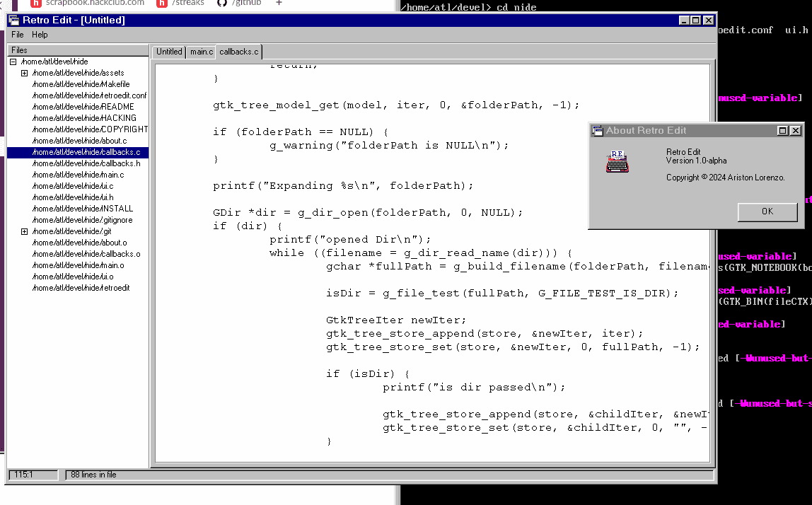Click the 'is dir passed' printf line
The image size is (812, 505).
click(x=474, y=388)
